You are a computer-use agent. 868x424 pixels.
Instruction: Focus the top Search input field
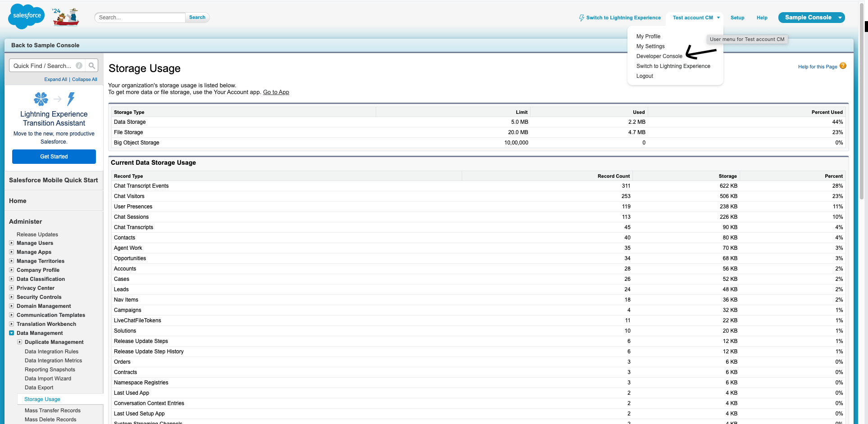tap(140, 18)
